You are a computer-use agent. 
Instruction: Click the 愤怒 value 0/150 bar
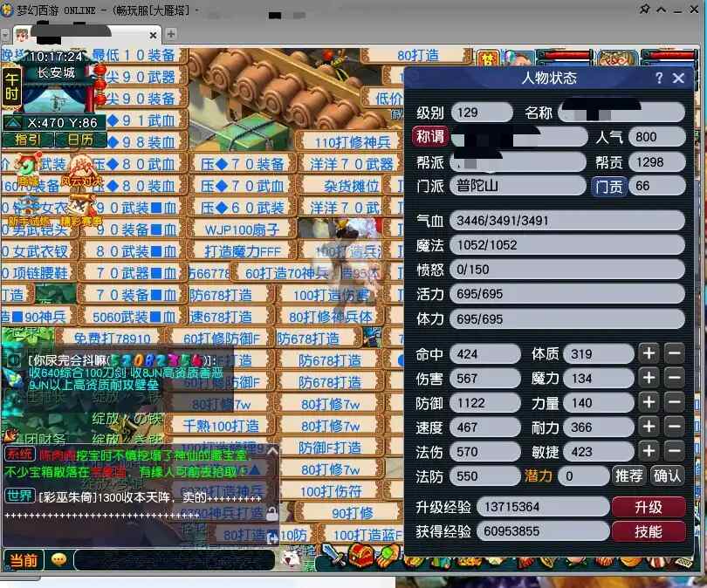(x=567, y=270)
